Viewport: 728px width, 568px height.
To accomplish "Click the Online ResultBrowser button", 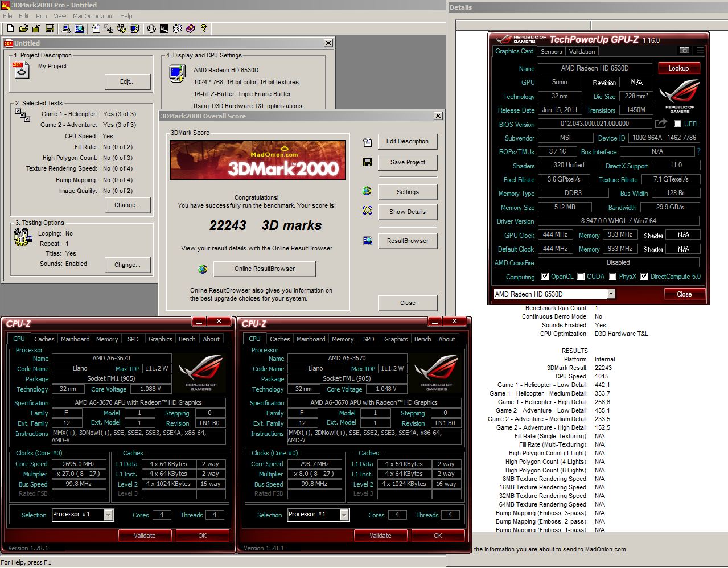I will pos(265,269).
